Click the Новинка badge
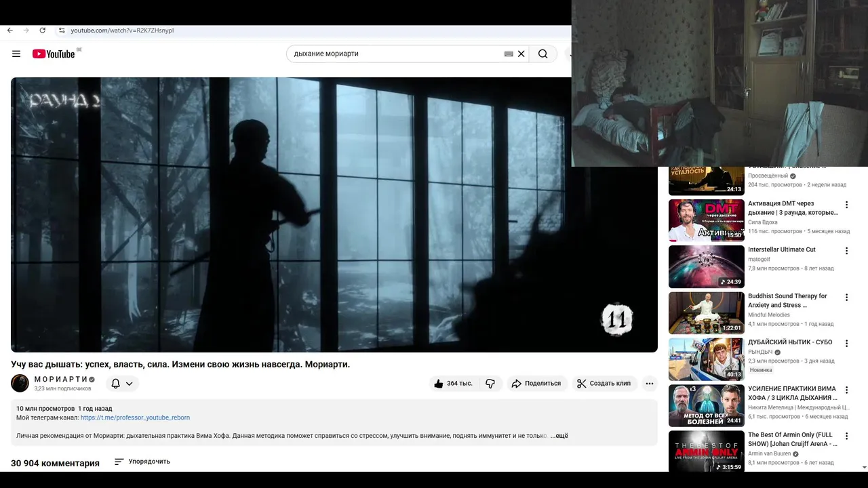The height and width of the screenshot is (488, 868). pyautogui.click(x=761, y=371)
